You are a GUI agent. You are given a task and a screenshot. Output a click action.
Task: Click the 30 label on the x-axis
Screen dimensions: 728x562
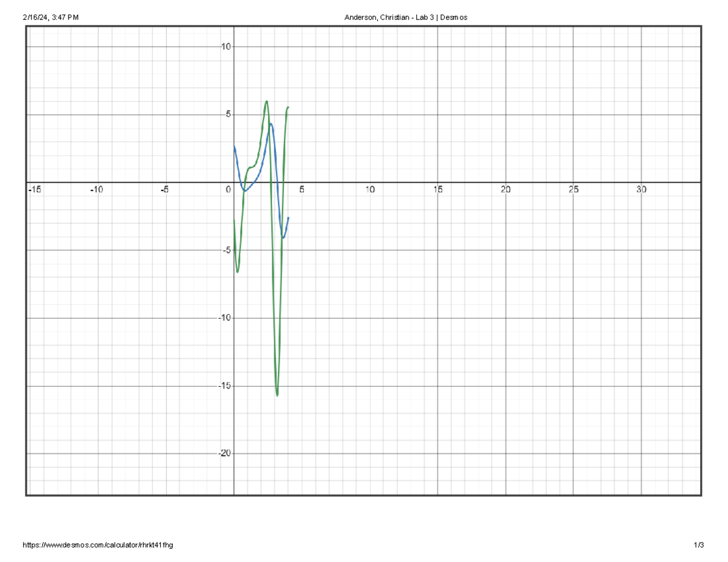[x=642, y=190]
